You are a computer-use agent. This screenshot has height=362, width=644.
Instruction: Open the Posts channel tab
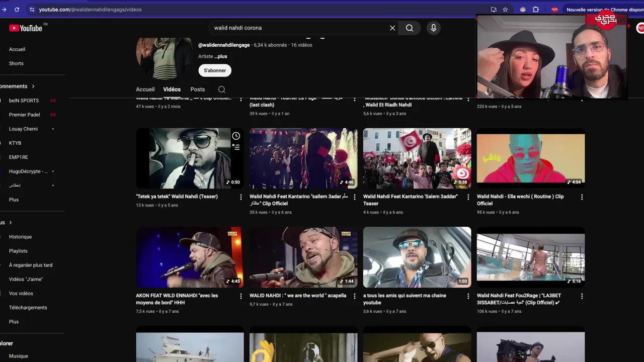[198, 89]
